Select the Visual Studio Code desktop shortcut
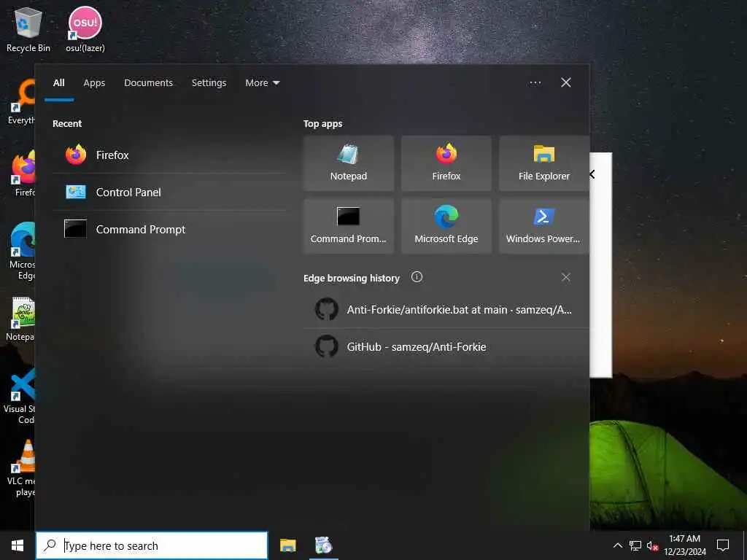Viewport: 747px width, 560px height. [x=20, y=396]
